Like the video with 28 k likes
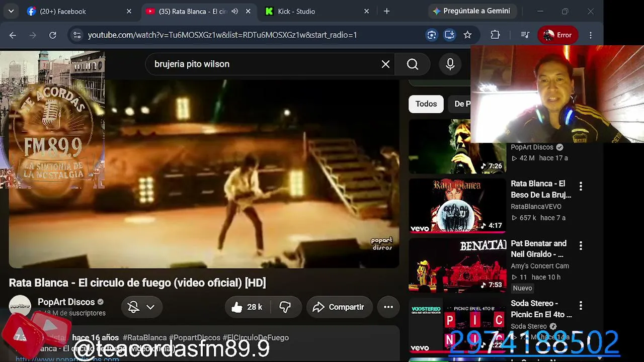 point(248,307)
